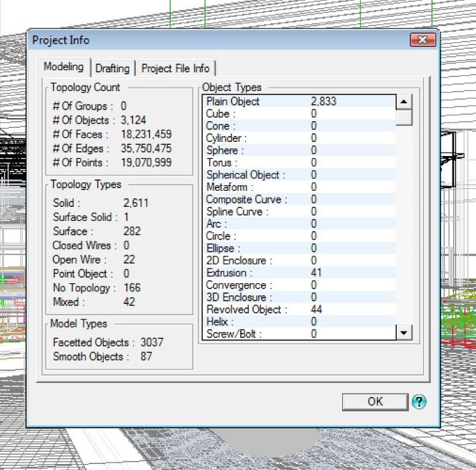Click the Point Object label

point(82,274)
